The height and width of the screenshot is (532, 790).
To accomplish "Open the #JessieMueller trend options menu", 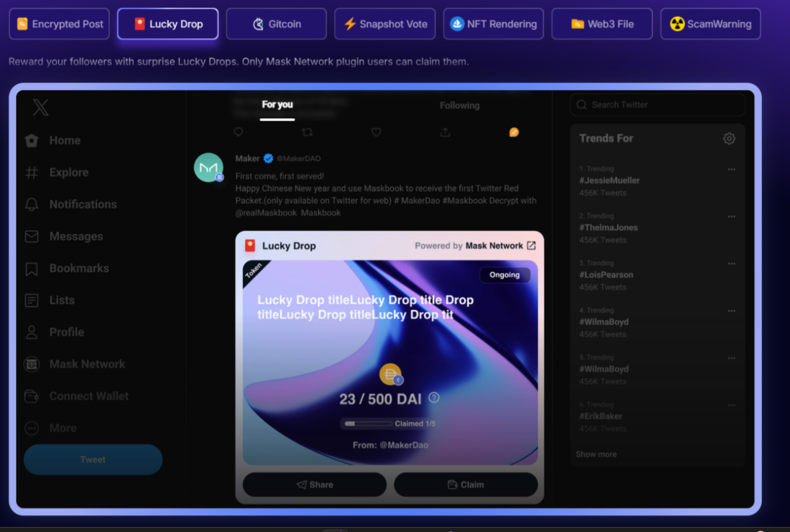I will pyautogui.click(x=731, y=169).
